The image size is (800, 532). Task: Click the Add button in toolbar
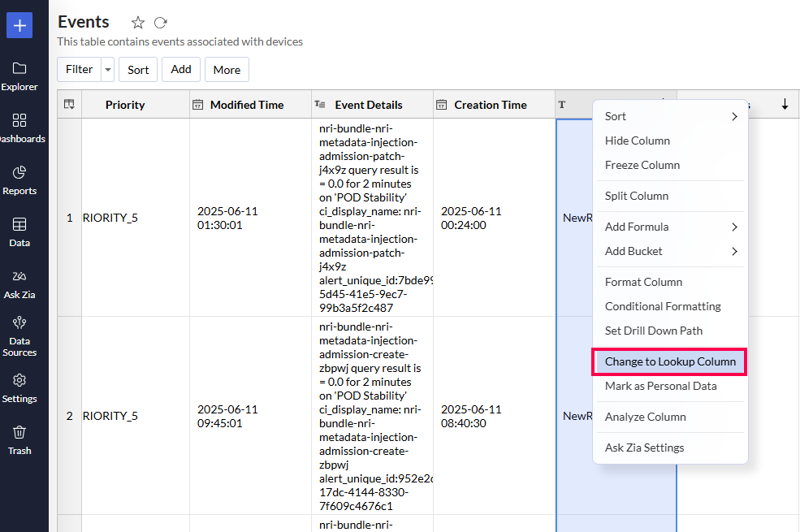[x=181, y=70]
